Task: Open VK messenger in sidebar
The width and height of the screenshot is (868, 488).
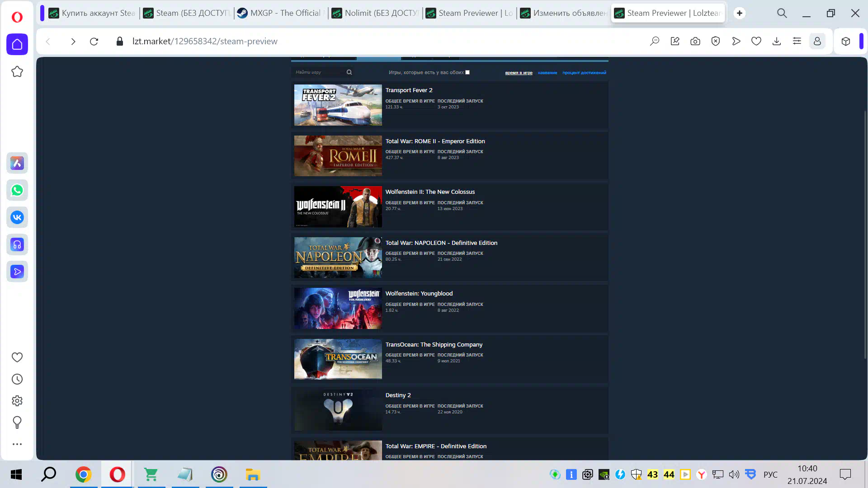Action: [17, 217]
